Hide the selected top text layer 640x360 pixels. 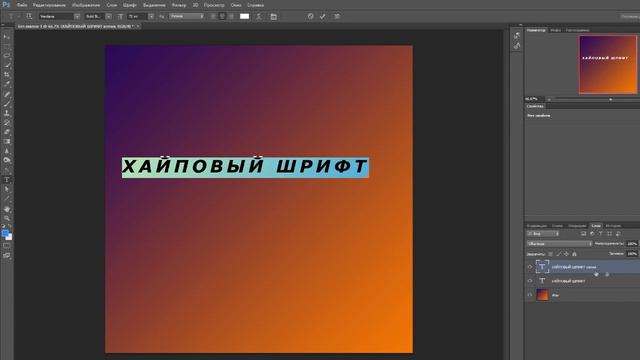pyautogui.click(x=530, y=267)
